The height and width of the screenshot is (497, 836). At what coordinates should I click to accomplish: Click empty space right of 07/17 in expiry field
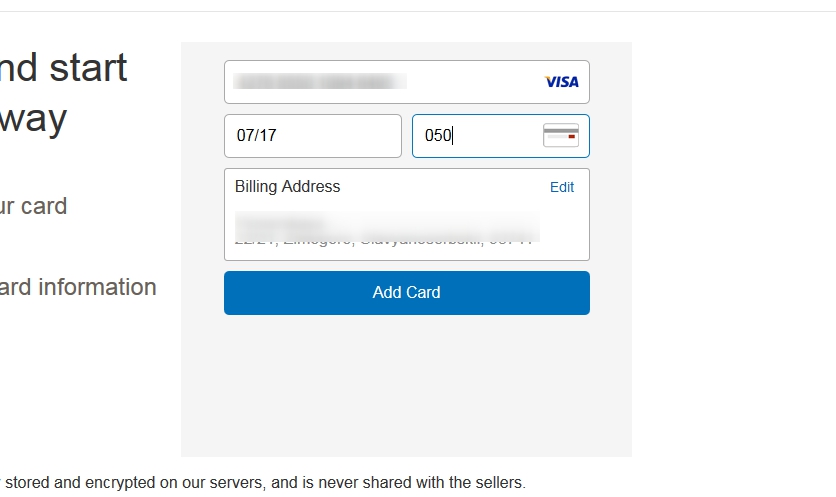click(350, 136)
